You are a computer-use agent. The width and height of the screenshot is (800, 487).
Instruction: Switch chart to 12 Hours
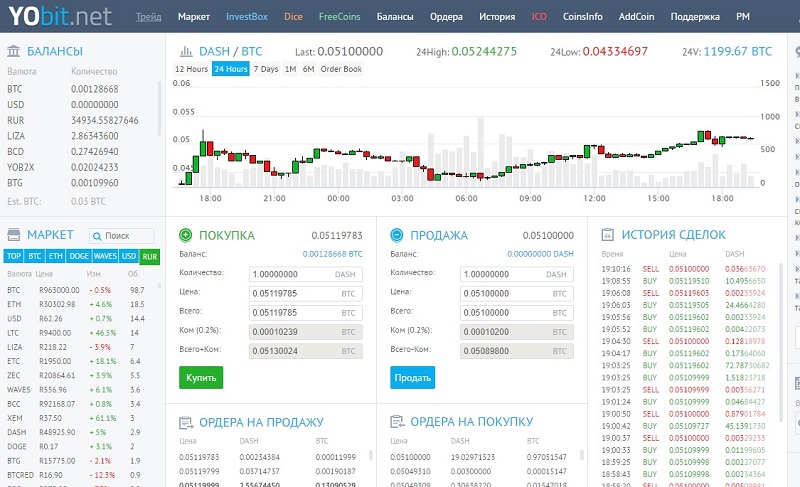[191, 69]
